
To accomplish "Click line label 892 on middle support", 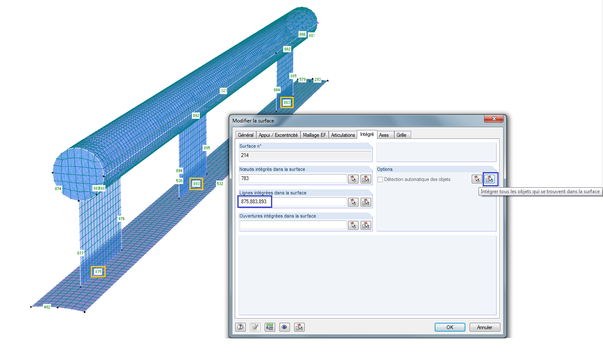I will click(x=196, y=116).
